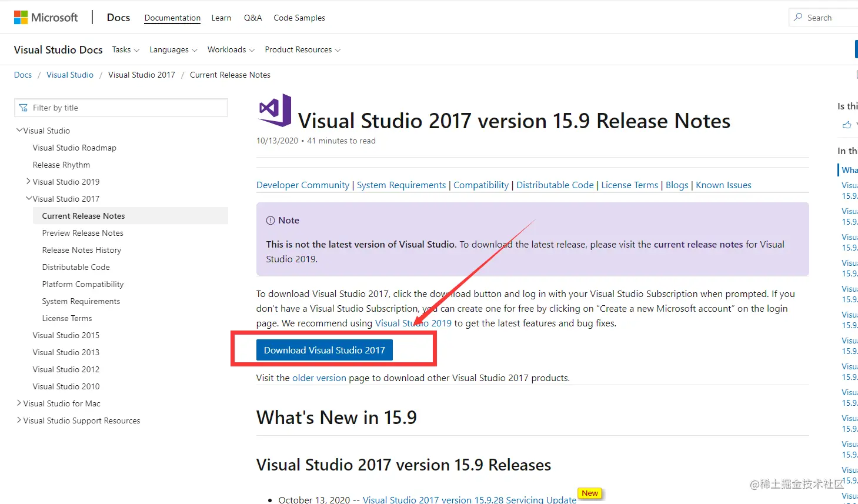
Task: Open the Distributable Code page link
Action: coord(555,185)
